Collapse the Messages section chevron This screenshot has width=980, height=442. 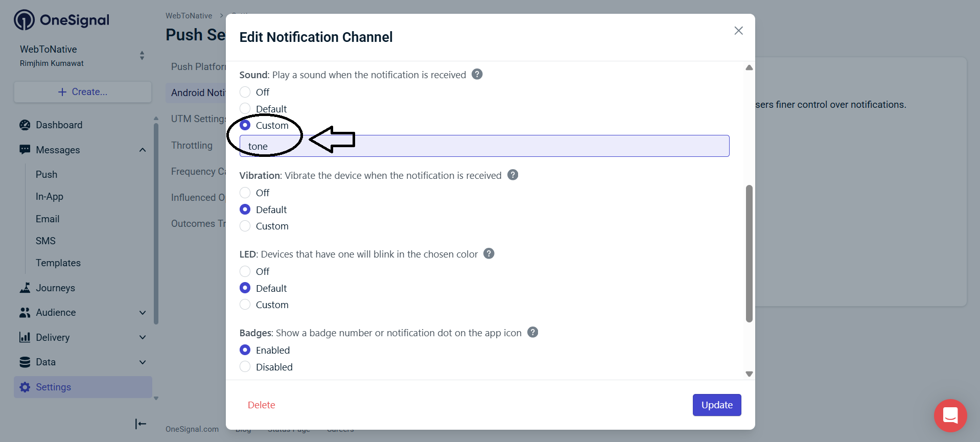[143, 150]
